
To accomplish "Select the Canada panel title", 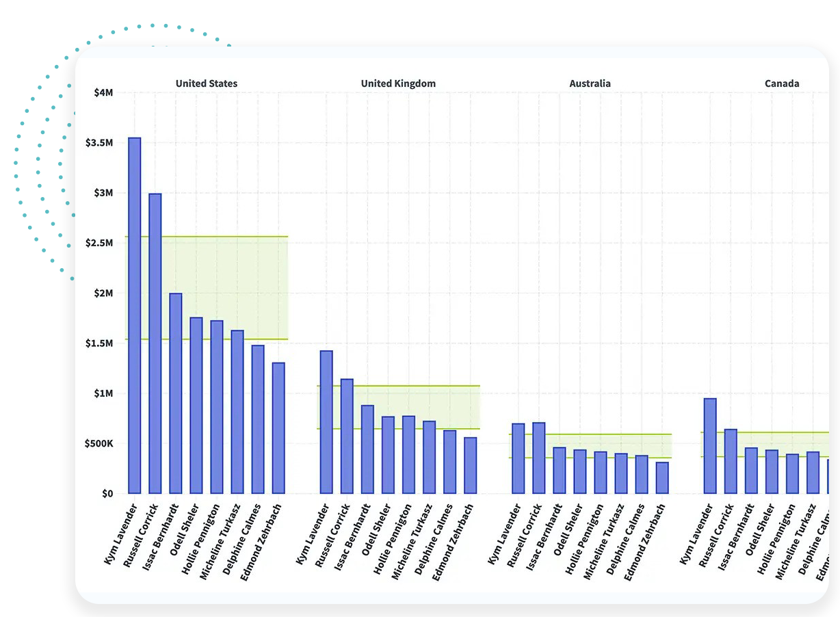I will pyautogui.click(x=781, y=83).
